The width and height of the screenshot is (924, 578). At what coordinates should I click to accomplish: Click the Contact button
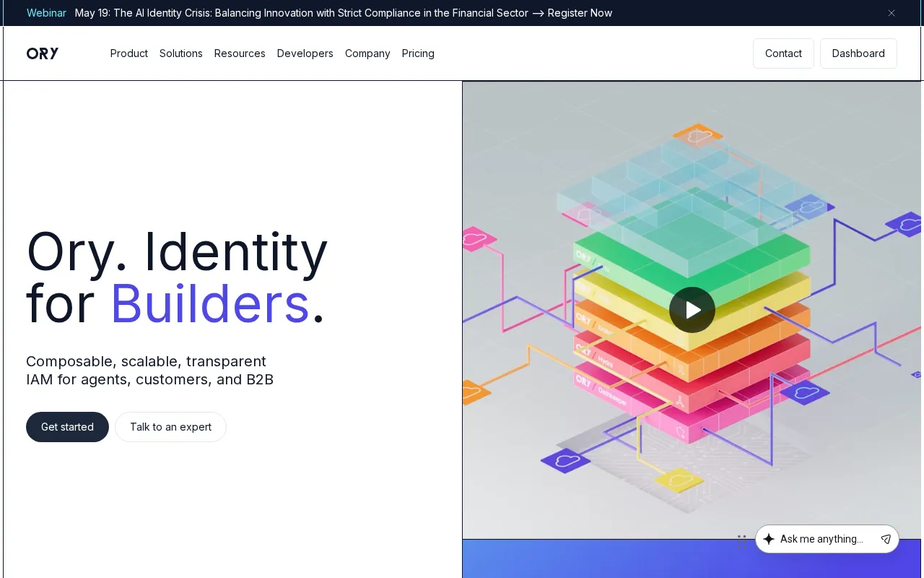(783, 53)
